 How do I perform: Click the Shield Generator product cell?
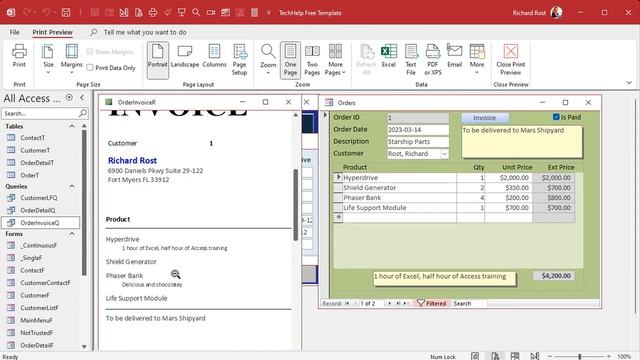point(399,188)
